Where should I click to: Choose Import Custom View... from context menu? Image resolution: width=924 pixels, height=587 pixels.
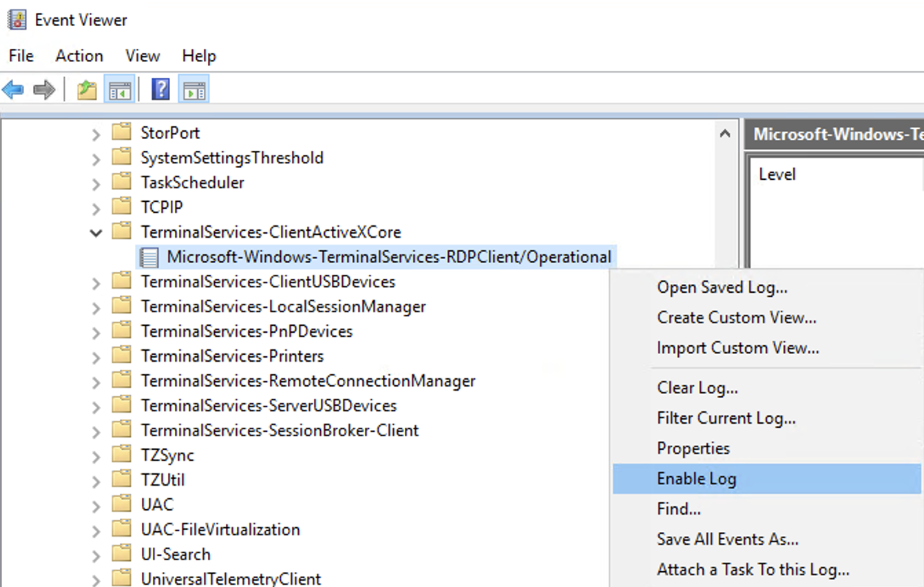[766, 348]
